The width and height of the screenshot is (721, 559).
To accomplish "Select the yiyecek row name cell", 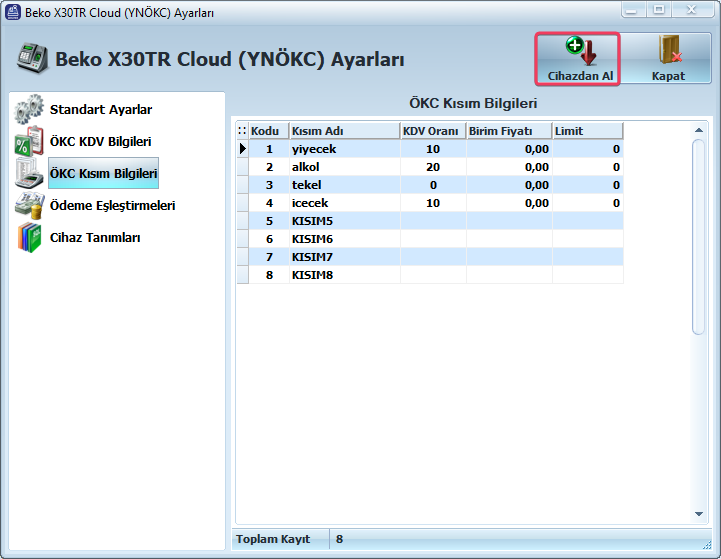I will coord(343,149).
